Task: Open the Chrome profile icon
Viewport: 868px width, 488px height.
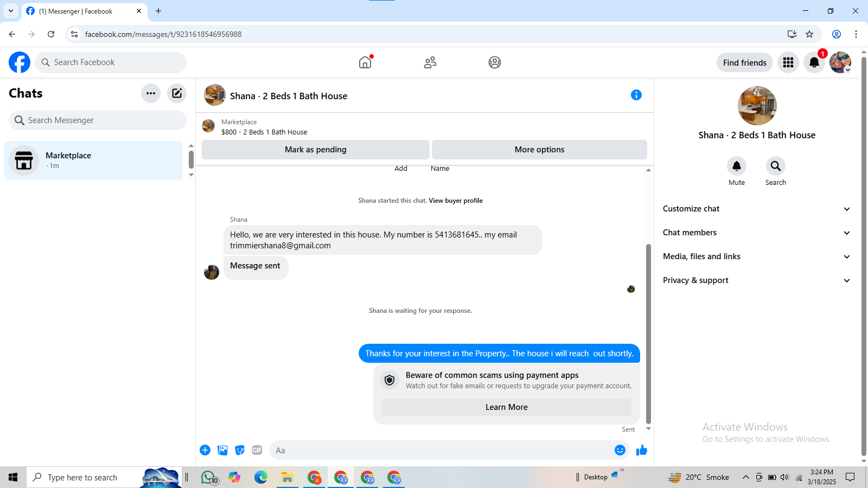Action: [837, 34]
